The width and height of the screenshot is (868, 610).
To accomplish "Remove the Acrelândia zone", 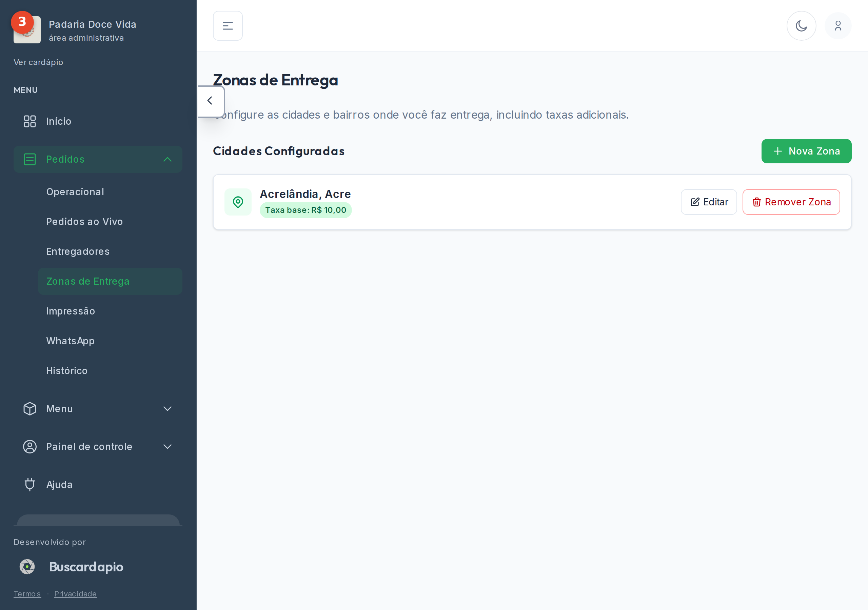I will (x=791, y=202).
